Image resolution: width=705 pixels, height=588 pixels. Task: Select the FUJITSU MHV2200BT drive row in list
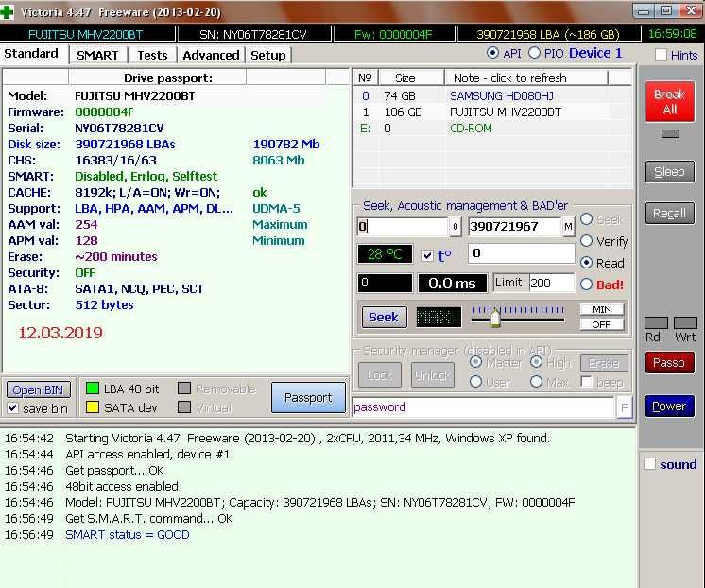click(492, 112)
